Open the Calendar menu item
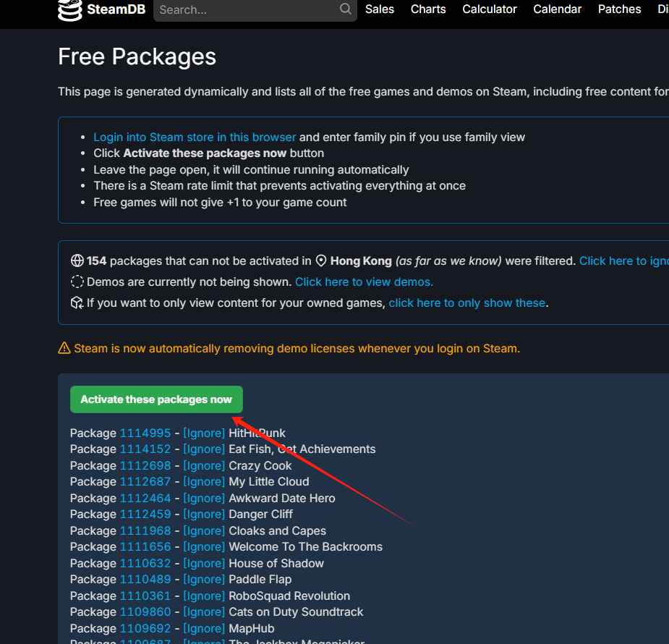669x644 pixels. pos(557,9)
